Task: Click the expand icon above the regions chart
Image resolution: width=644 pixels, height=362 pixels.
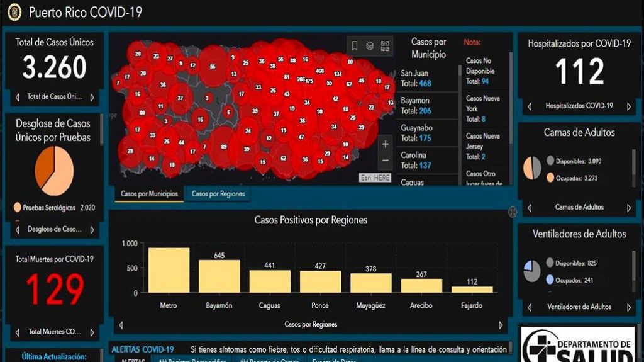Action: click(513, 212)
